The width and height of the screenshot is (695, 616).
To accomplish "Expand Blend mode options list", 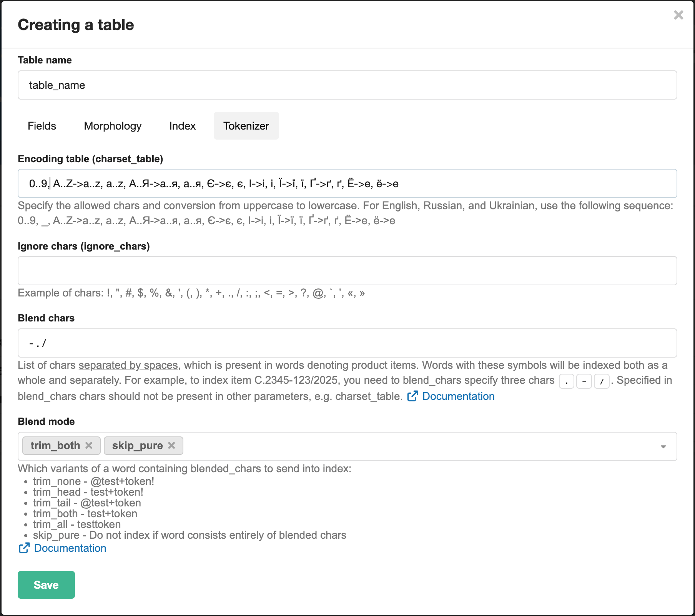I will click(x=663, y=446).
